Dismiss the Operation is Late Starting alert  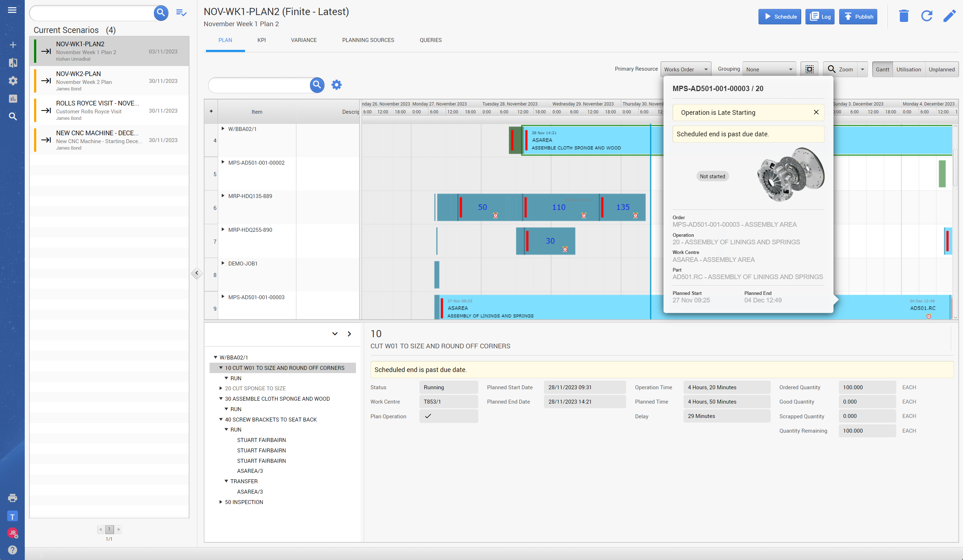[x=816, y=112]
